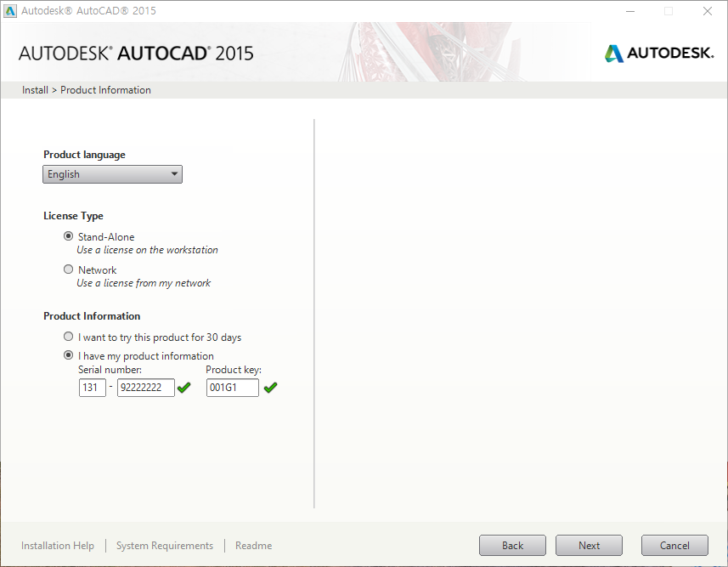The width and height of the screenshot is (728, 567).
Task: Select the Stand-Alone license type
Action: point(68,236)
